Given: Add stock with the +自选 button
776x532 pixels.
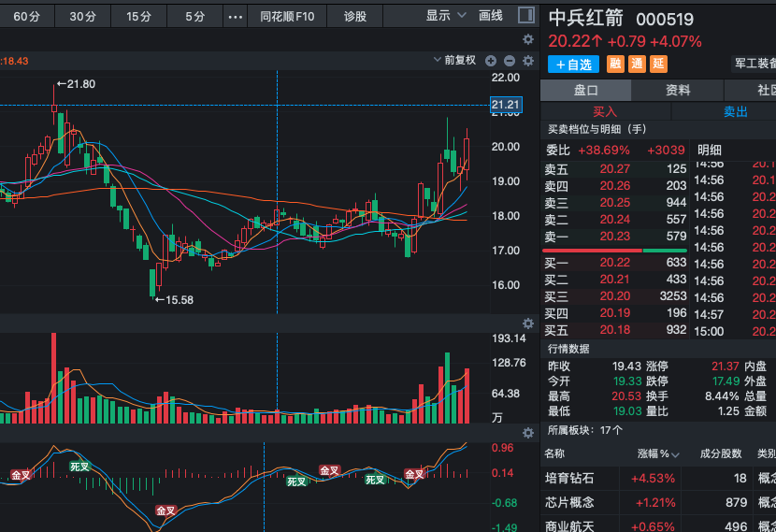Looking at the screenshot, I should click(574, 65).
